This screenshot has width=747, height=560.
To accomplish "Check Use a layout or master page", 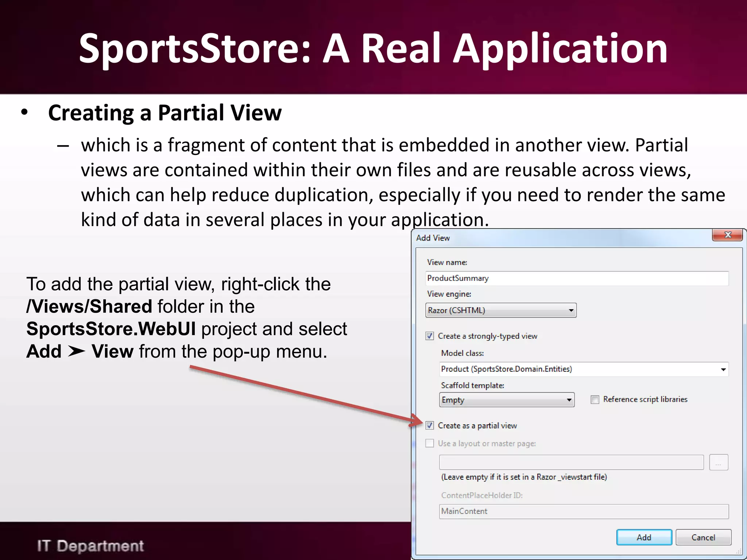I will click(x=430, y=443).
